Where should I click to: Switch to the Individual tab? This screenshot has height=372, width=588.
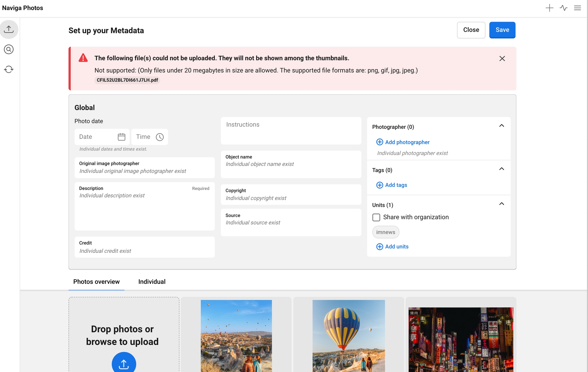click(152, 282)
